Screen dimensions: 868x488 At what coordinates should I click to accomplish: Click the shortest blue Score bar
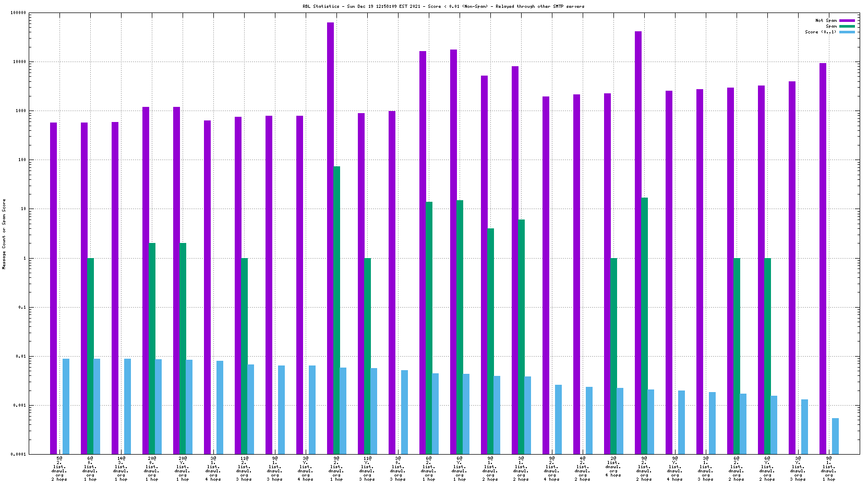coord(835,436)
